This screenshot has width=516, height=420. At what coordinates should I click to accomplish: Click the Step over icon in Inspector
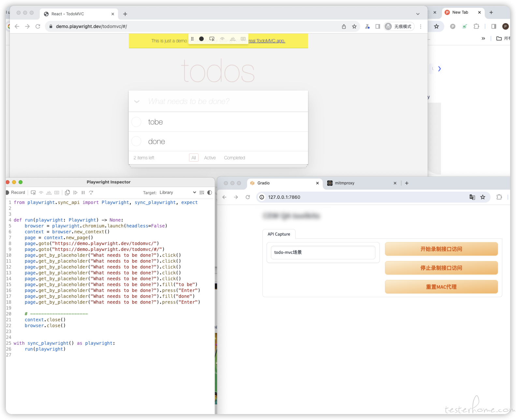click(x=91, y=193)
